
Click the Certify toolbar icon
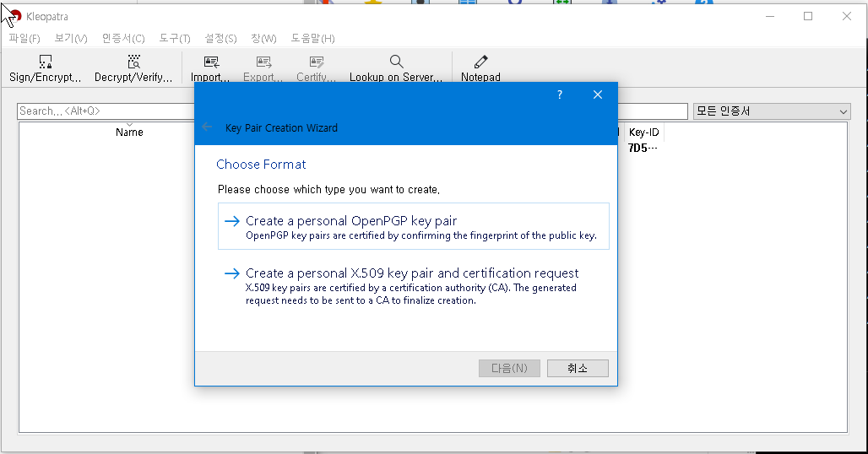click(316, 62)
